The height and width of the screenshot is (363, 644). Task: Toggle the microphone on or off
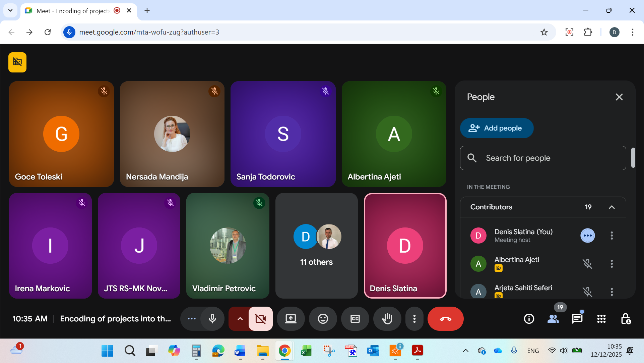(212, 319)
